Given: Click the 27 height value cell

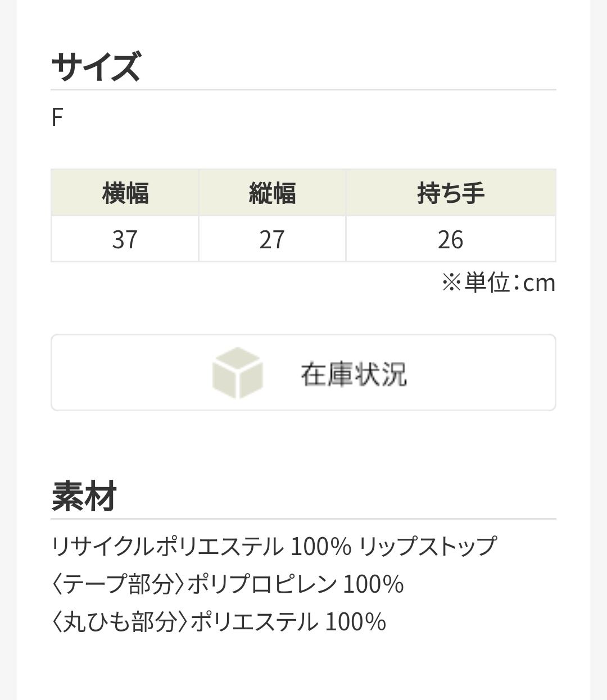Looking at the screenshot, I should coord(272,239).
